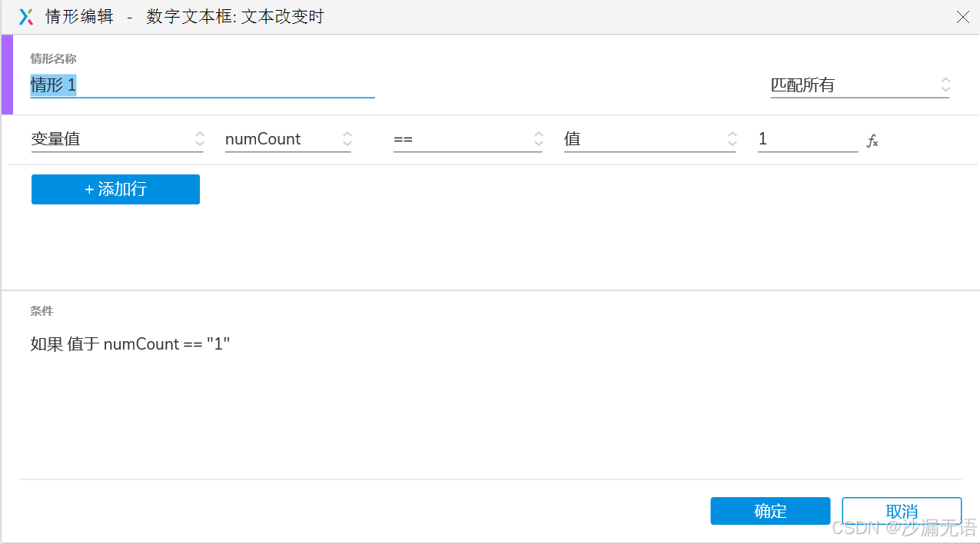Cancel with the 取消 button
Image resolution: width=980 pixels, height=544 pixels.
[x=902, y=511]
